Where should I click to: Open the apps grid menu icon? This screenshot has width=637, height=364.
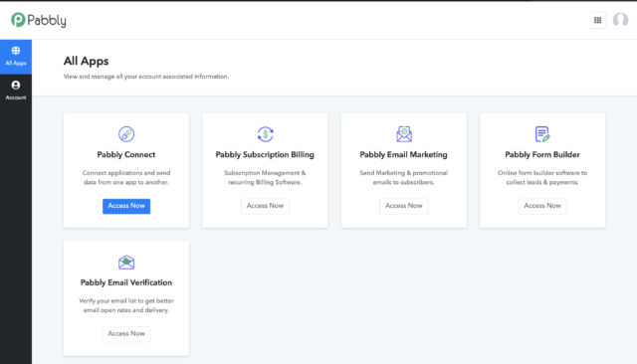click(x=597, y=20)
